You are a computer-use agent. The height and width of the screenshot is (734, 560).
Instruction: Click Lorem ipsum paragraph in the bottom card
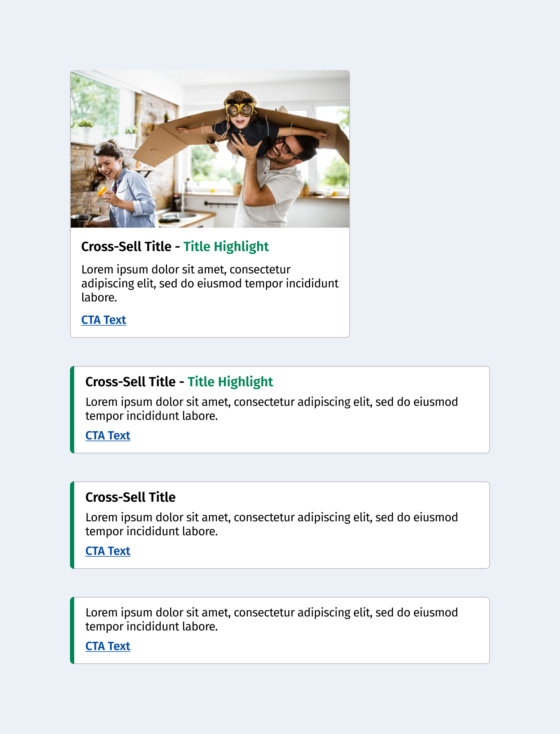tap(272, 619)
